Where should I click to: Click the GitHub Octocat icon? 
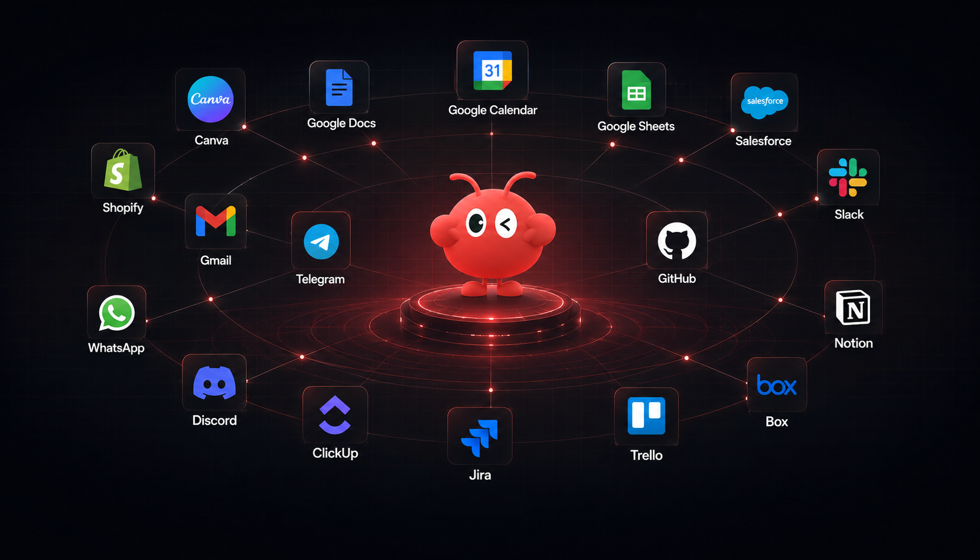[677, 240]
